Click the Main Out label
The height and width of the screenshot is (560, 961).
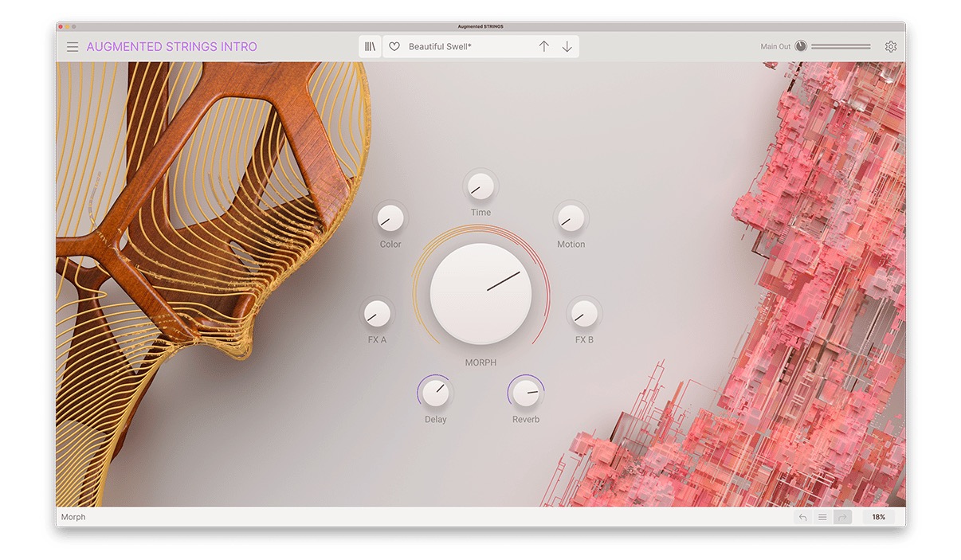tap(775, 47)
